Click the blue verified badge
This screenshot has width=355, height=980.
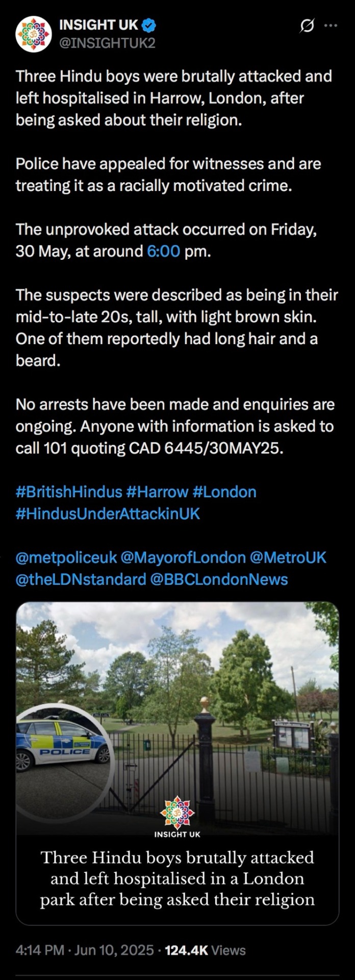pos(148,24)
